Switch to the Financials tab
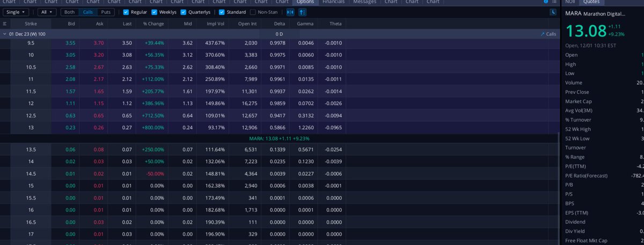 [333, 2]
